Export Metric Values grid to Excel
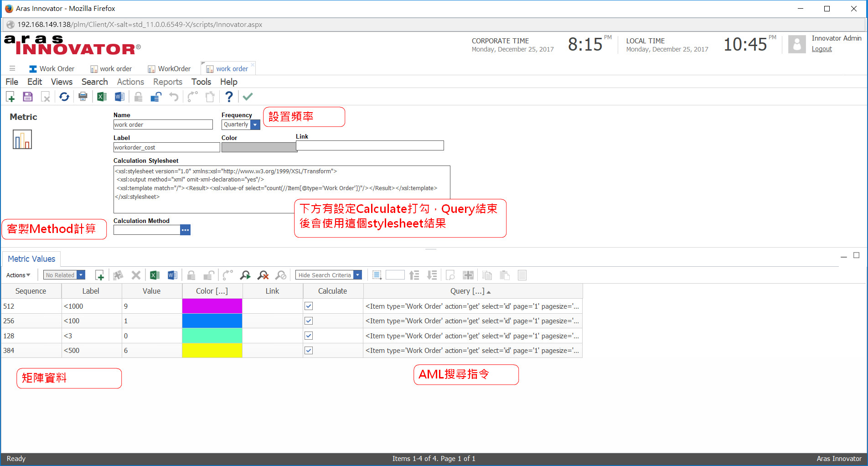The height and width of the screenshot is (466, 868). tap(155, 275)
